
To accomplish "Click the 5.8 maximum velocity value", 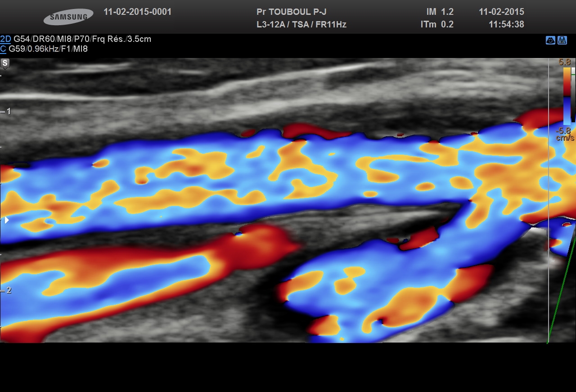I will pyautogui.click(x=564, y=62).
